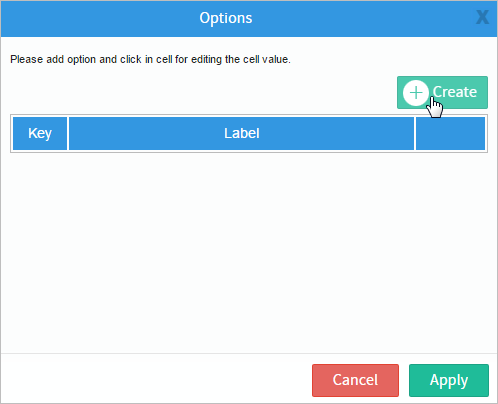498x404 pixels.
Task: Click the word Cancel in the footer
Action: pyautogui.click(x=355, y=380)
